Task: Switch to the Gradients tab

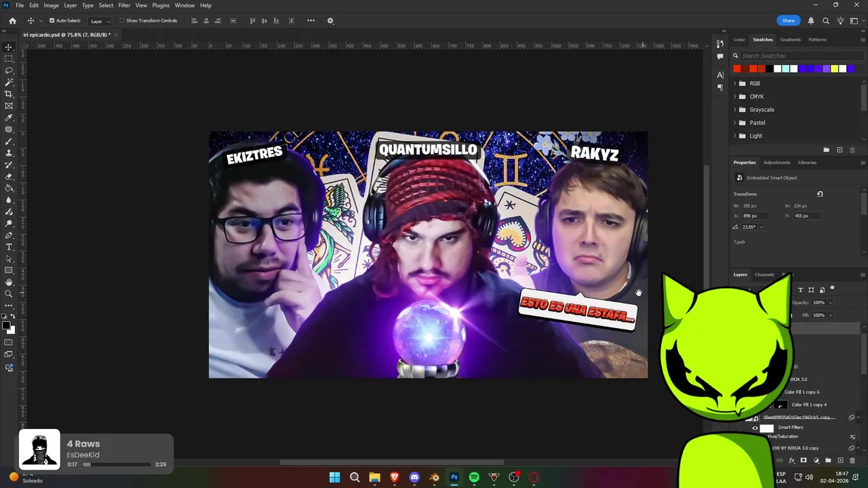Action: [790, 39]
